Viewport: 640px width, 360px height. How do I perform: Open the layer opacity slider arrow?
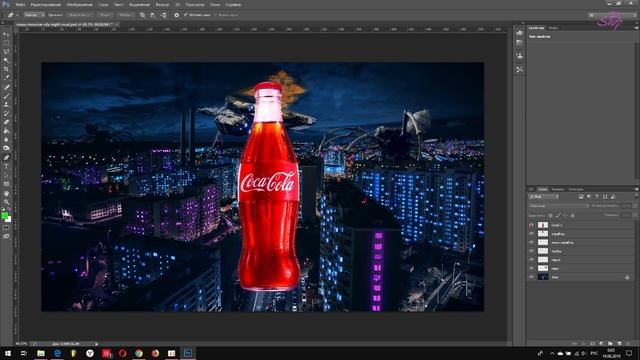635,206
